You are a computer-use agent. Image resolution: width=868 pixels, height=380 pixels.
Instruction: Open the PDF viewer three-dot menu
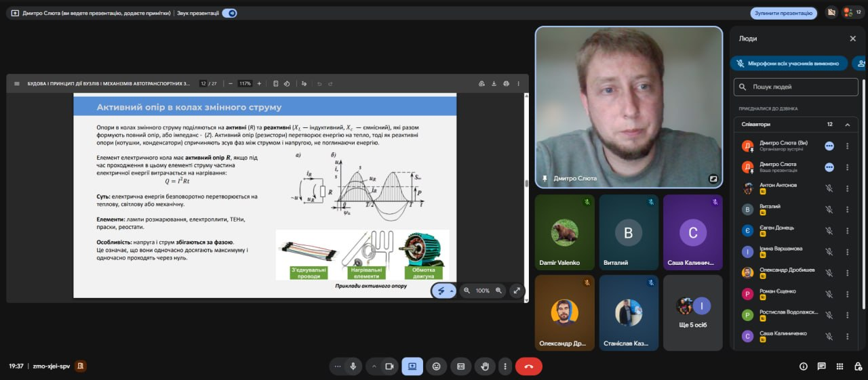point(519,83)
